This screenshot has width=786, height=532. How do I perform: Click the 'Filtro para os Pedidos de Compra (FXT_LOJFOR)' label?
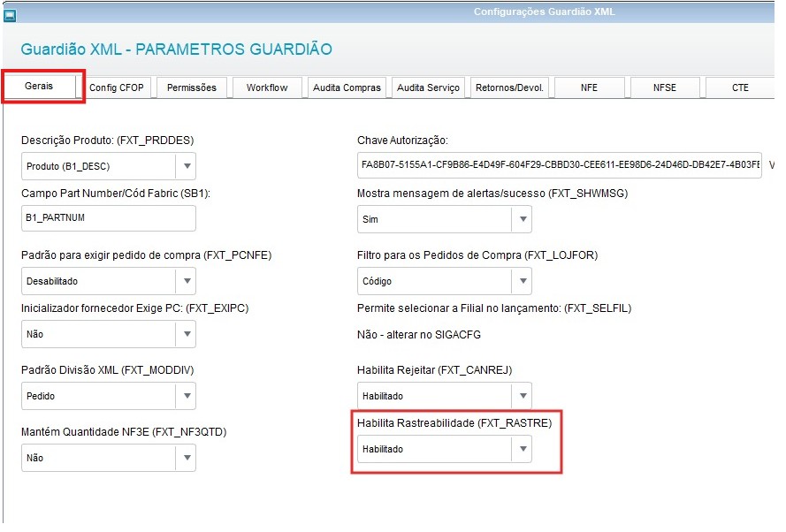click(x=477, y=255)
